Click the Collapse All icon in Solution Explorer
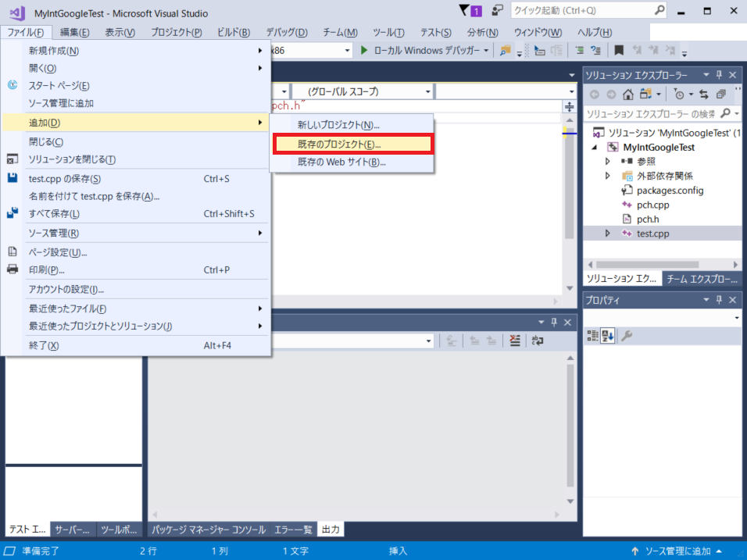This screenshot has height=560, width=747. pyautogui.click(x=720, y=95)
